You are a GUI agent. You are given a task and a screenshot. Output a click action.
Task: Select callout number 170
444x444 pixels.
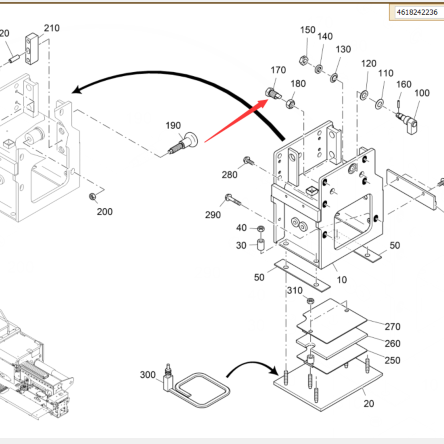278,70
